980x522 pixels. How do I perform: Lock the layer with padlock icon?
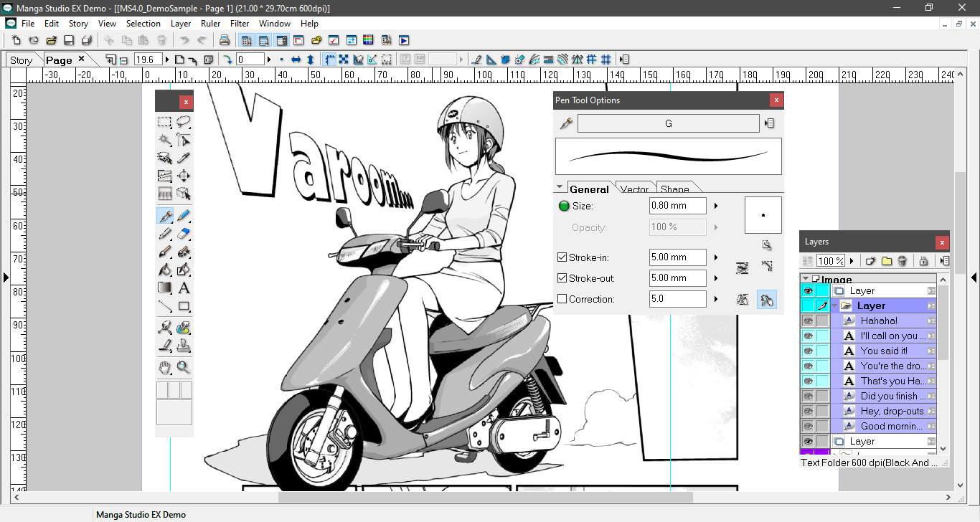(923, 261)
